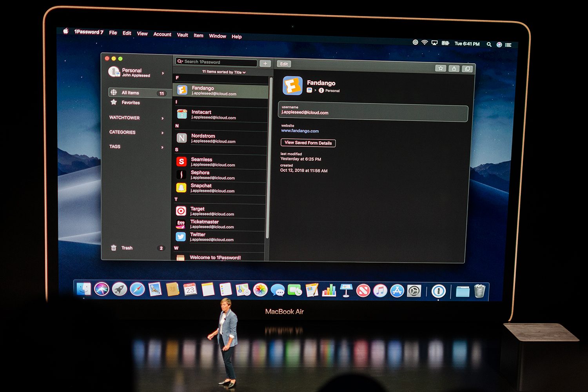
Task: Click the share icon above the detail pane
Action: coord(454,68)
